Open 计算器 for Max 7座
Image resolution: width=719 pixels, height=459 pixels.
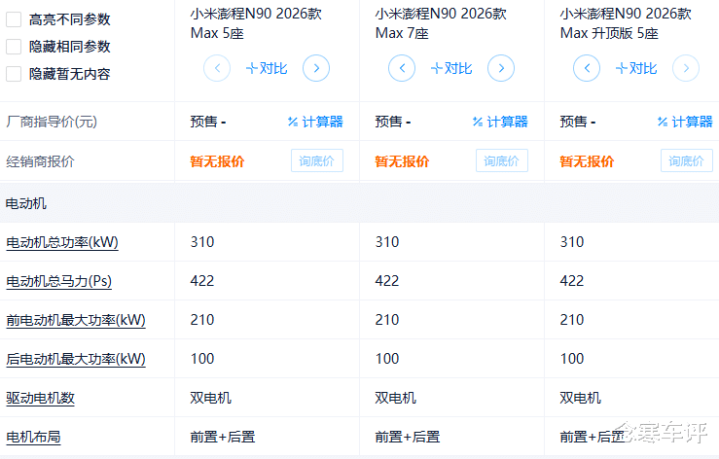click(x=500, y=122)
